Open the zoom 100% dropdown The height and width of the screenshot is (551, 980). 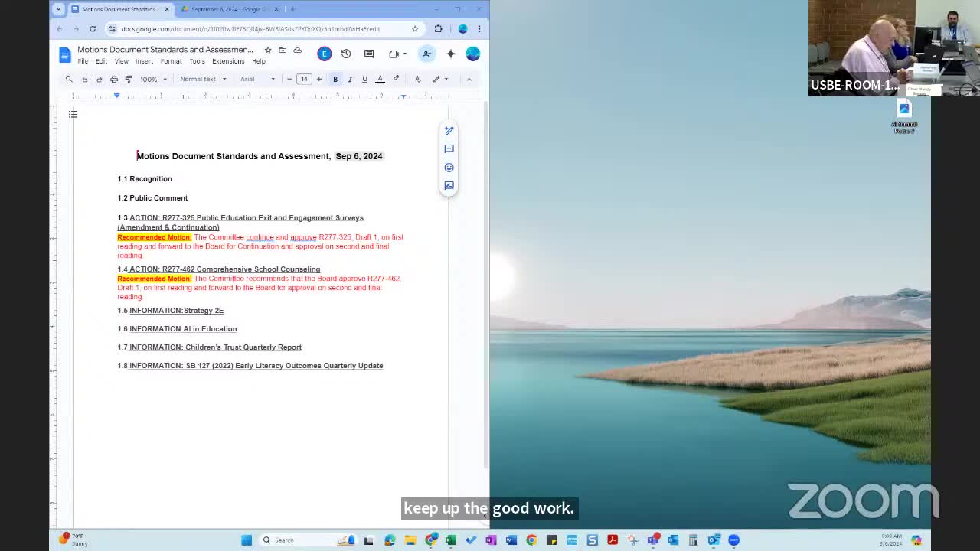pyautogui.click(x=153, y=79)
